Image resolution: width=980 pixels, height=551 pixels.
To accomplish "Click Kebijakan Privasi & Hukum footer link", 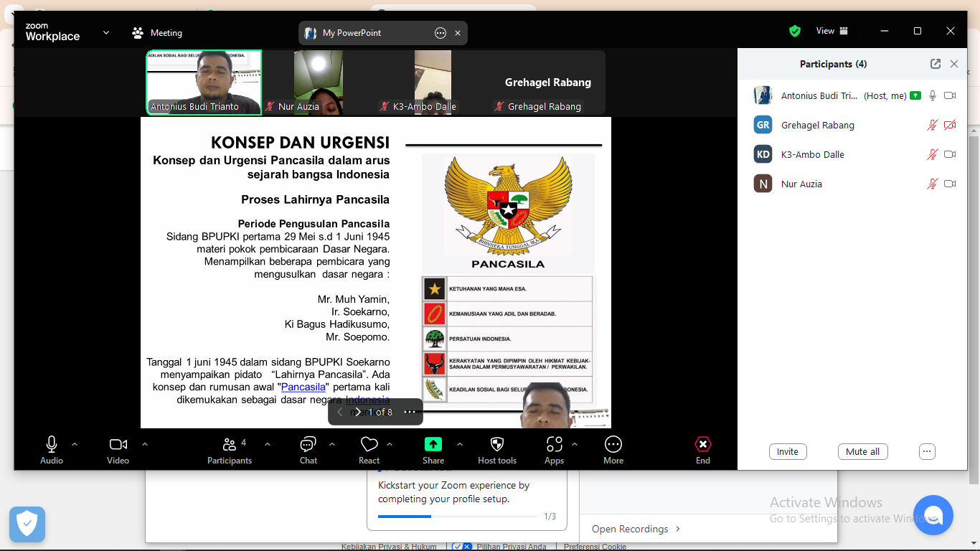I will pos(389,547).
